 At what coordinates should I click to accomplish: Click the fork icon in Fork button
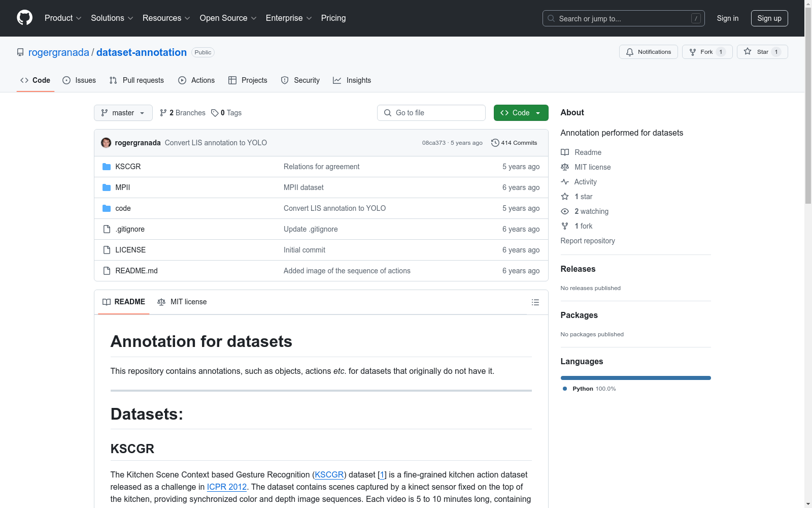693,52
